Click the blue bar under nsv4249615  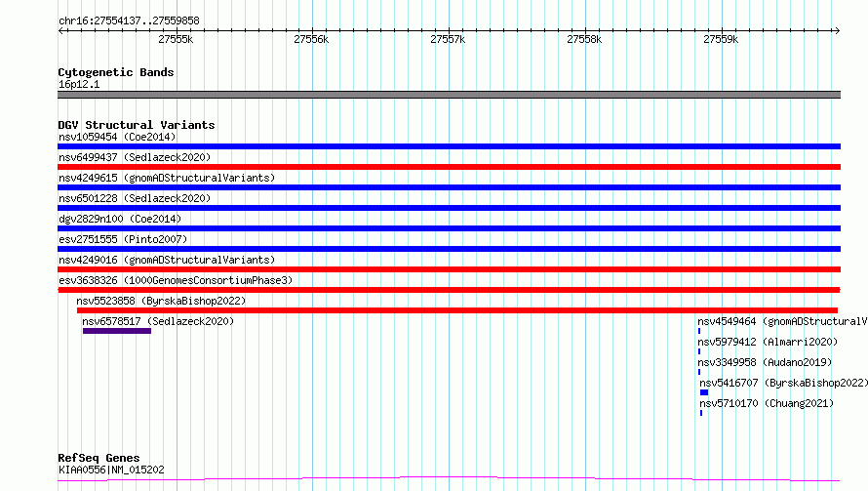[449, 187]
